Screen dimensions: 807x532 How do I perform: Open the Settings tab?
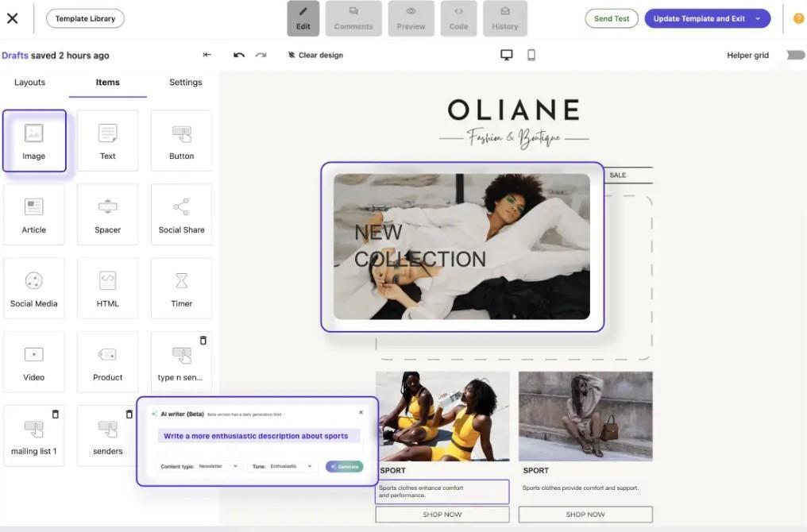185,82
